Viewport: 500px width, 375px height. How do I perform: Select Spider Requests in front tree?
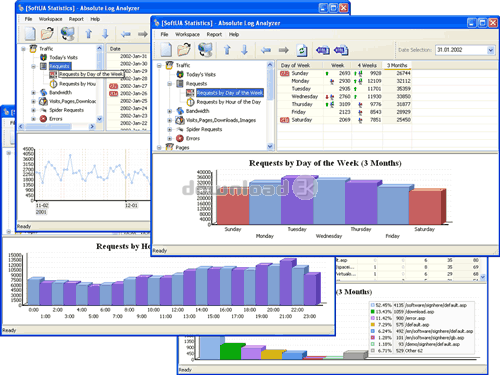(204, 129)
